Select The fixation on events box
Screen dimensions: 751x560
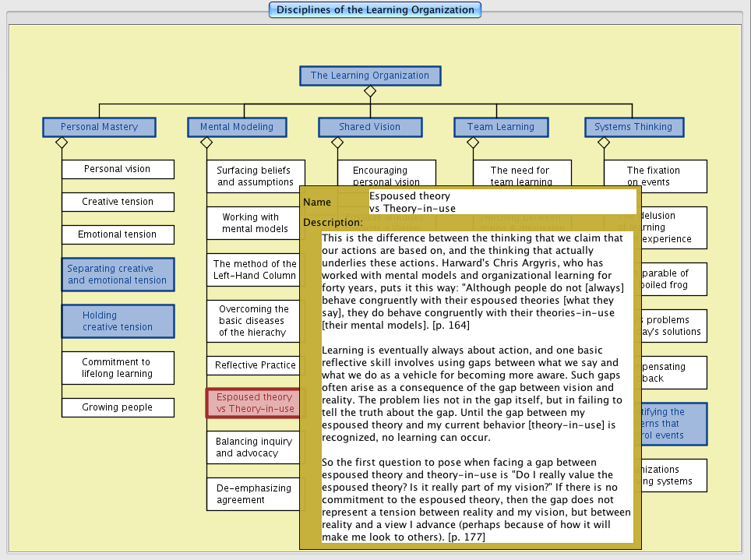pos(654,176)
